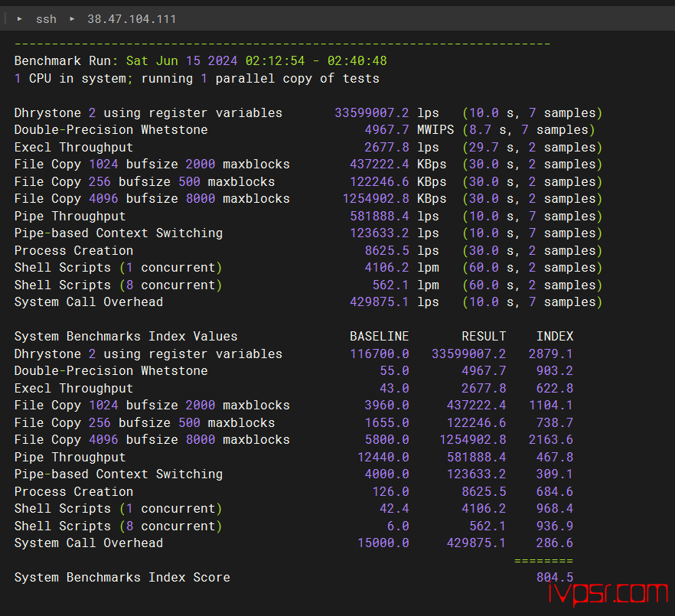
Task: Click the '1 CPU in system' line
Action: [196, 79]
